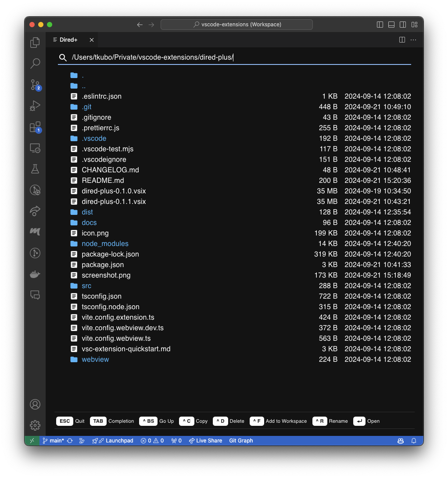Open Launchpad in status bar
Viewport: 448px width, 478px height.
112,440
